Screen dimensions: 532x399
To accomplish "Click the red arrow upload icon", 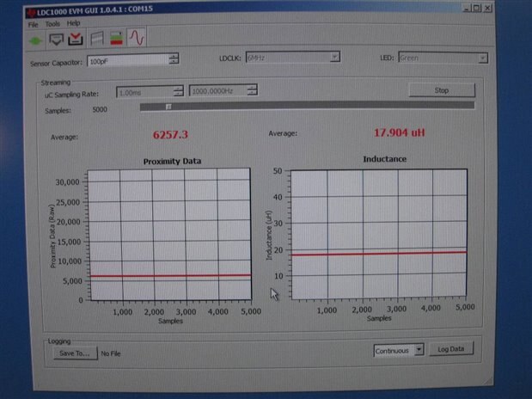I will (76, 39).
